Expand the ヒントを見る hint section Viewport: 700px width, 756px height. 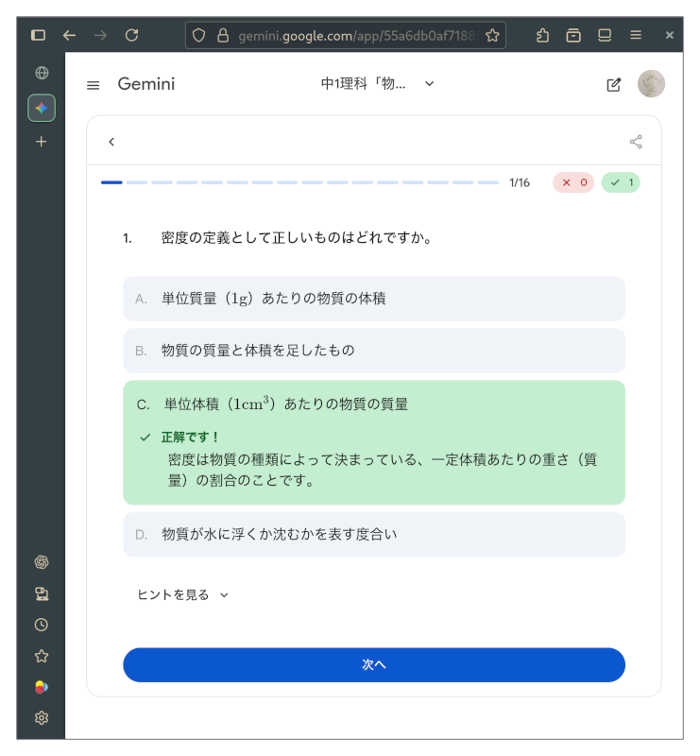point(183,594)
